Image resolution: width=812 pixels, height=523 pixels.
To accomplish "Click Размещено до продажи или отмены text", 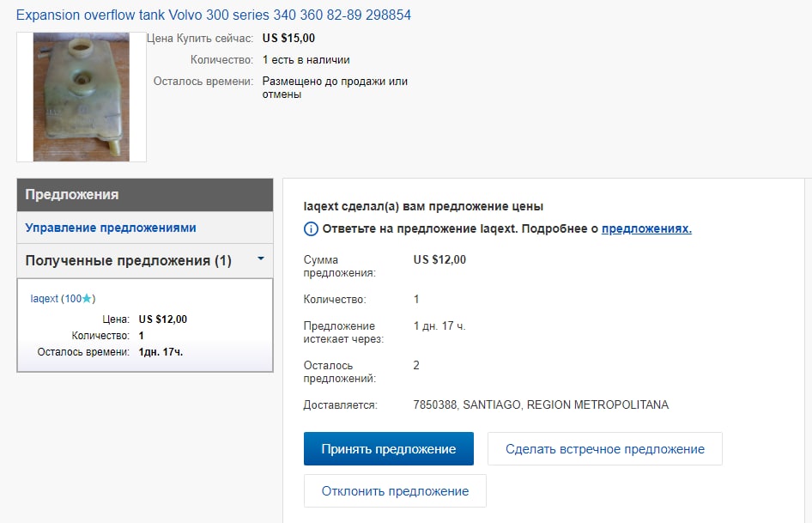I will click(x=335, y=88).
